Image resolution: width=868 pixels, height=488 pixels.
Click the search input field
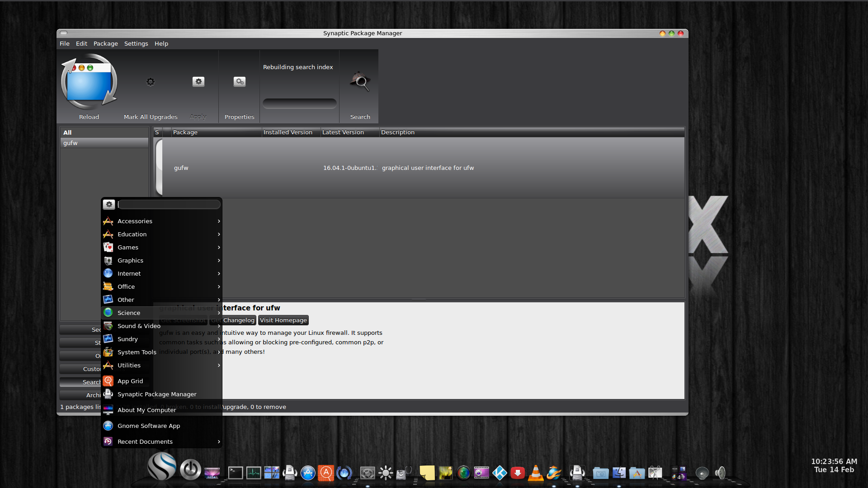point(169,204)
